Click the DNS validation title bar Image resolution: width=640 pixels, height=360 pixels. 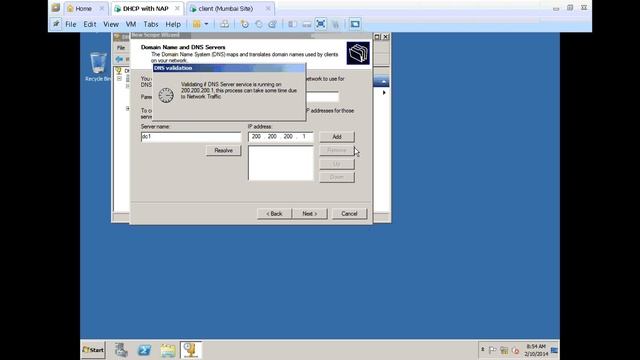229,68
